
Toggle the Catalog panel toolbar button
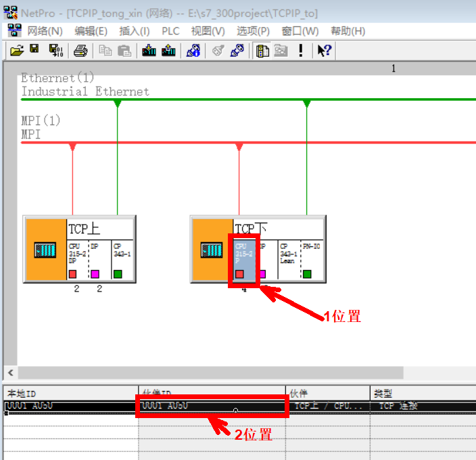(263, 50)
